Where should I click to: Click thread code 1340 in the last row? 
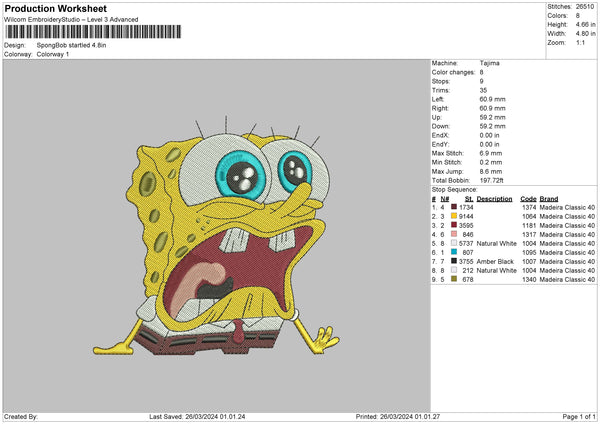point(529,279)
